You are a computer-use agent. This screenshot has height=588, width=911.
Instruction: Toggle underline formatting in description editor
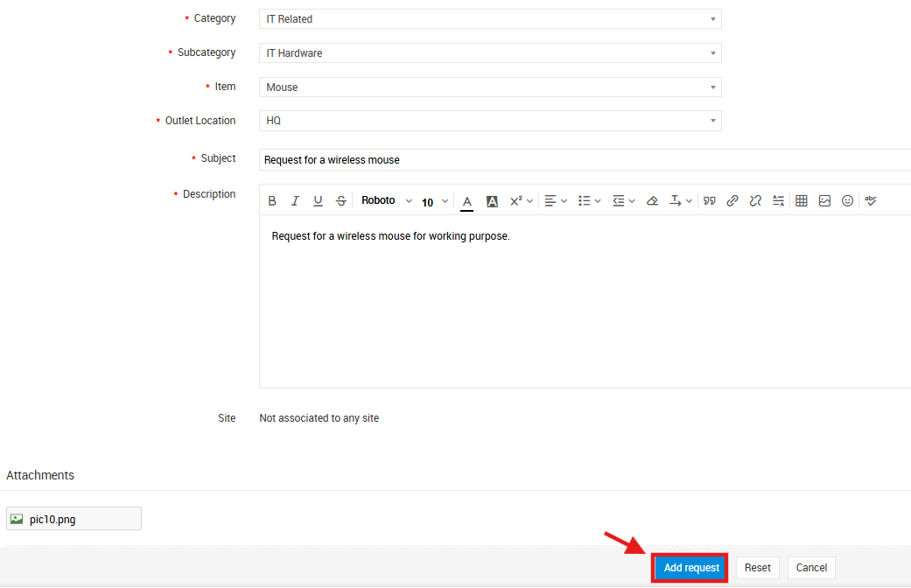pyautogui.click(x=318, y=201)
